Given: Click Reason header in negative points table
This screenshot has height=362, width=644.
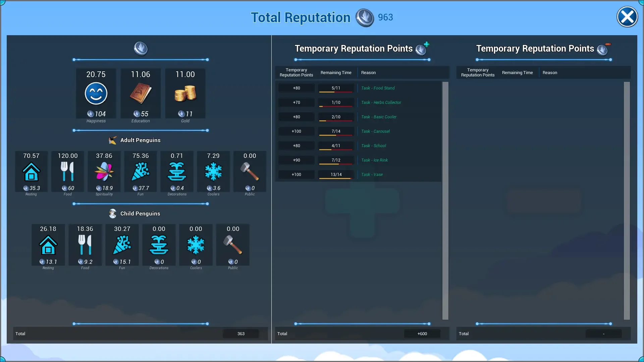Looking at the screenshot, I should (x=550, y=73).
